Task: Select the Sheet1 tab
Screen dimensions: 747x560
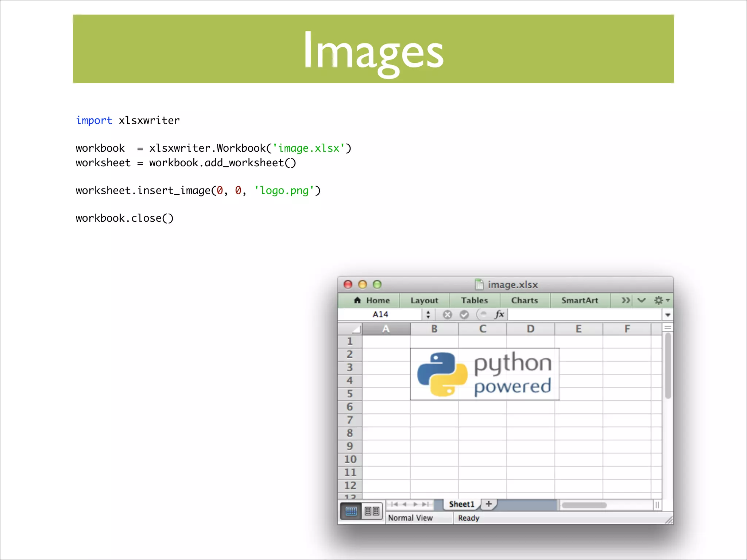Action: pyautogui.click(x=462, y=504)
